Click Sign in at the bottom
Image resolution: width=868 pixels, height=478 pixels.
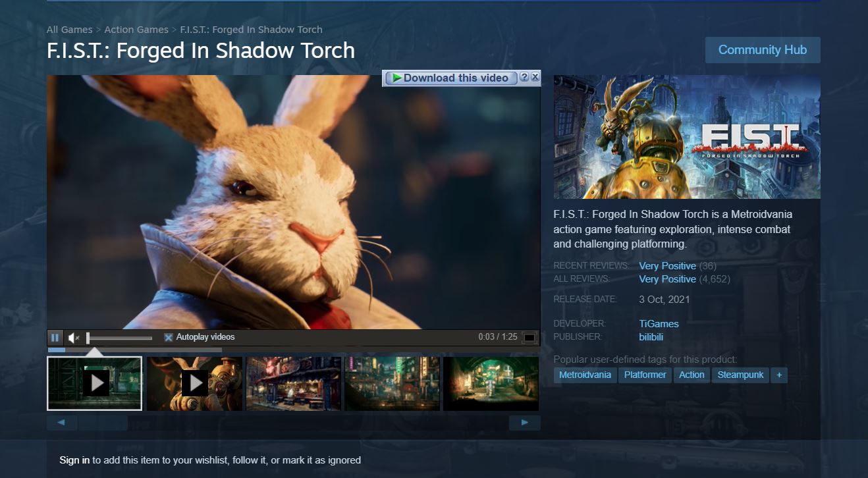[x=74, y=460]
